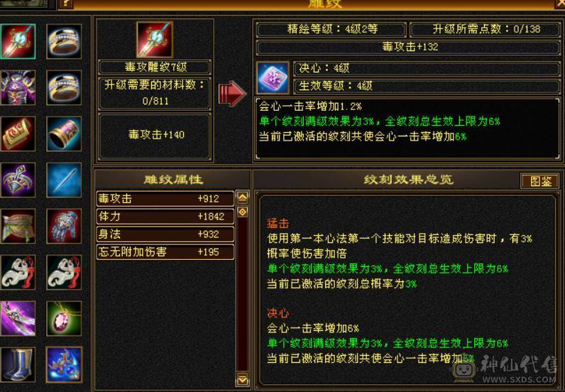
Task: Choose the blue cross ornament slot
Action: (64, 364)
